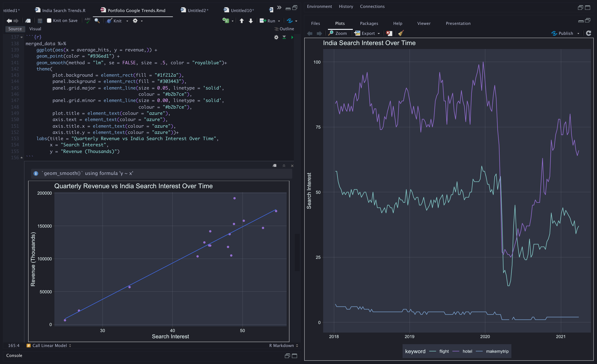
Task: Clear the chunk output
Action: coord(292,166)
